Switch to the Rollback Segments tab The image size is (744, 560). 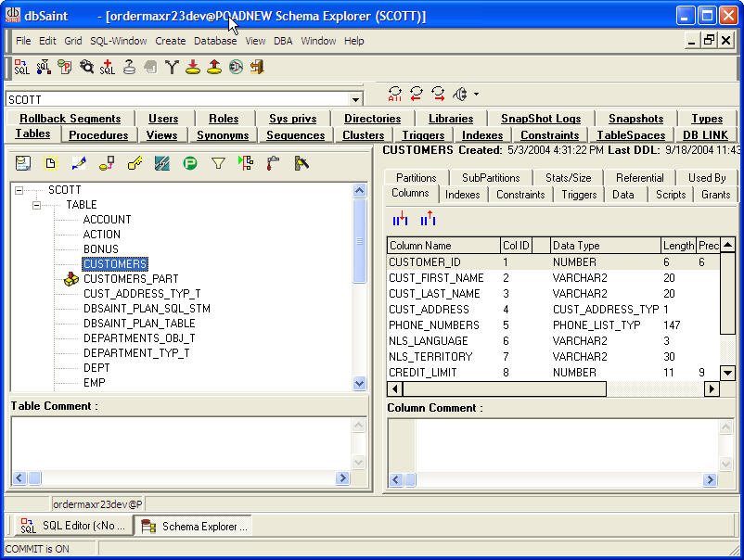tap(71, 119)
